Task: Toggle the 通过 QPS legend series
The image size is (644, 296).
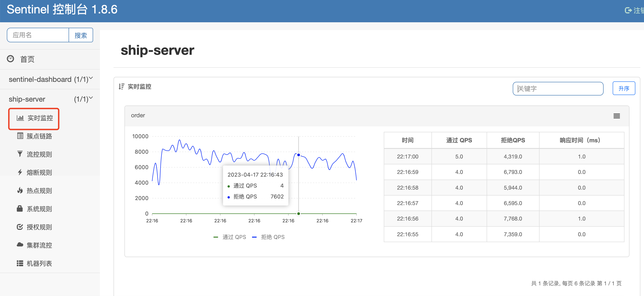Action: [x=230, y=237]
